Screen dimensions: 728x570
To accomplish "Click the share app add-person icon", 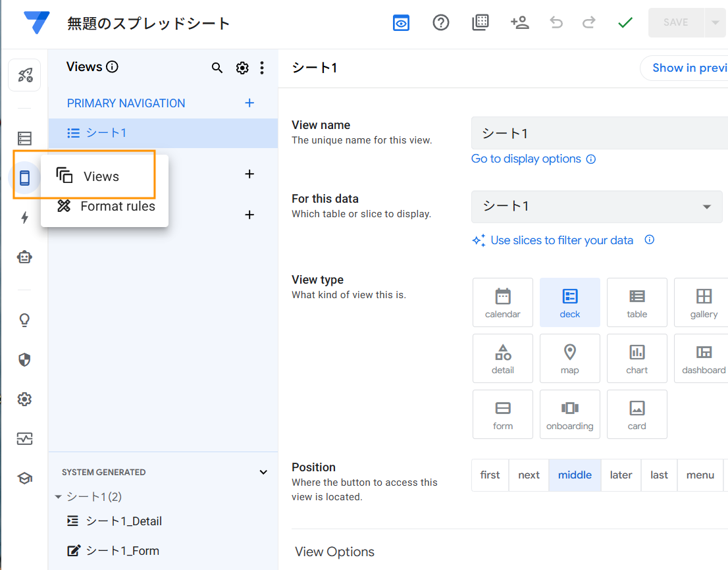I will [x=519, y=22].
